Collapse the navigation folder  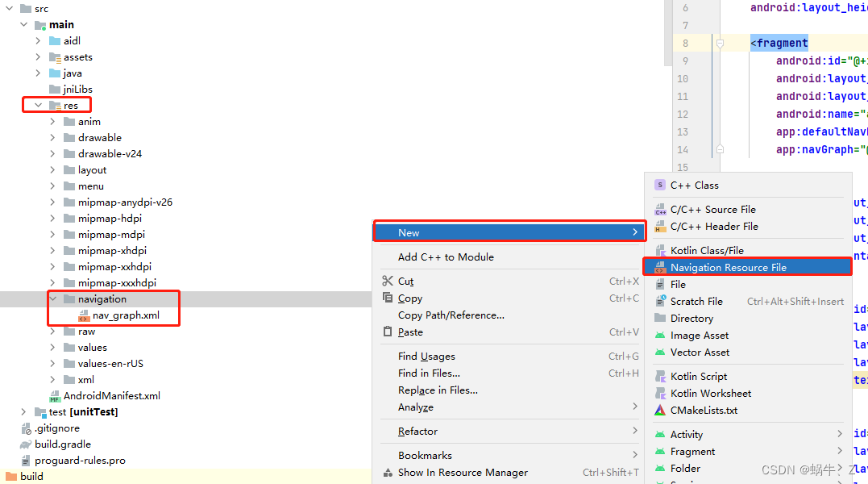coord(52,298)
